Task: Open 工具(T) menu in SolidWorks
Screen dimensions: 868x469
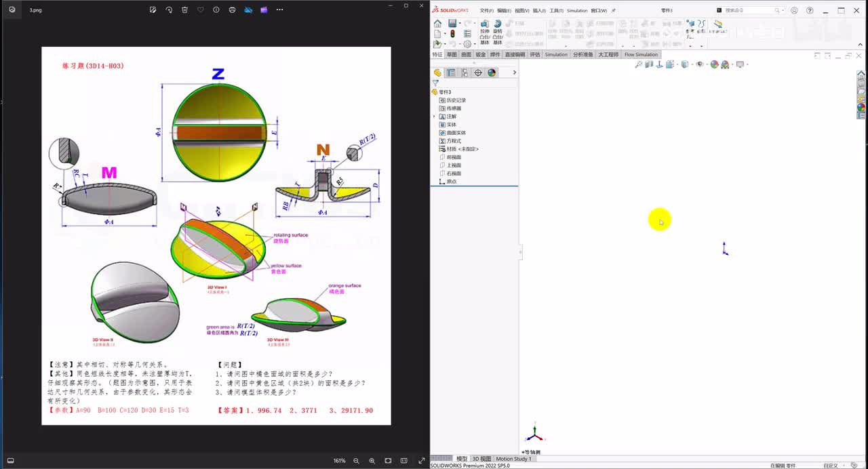Action: (x=557, y=11)
